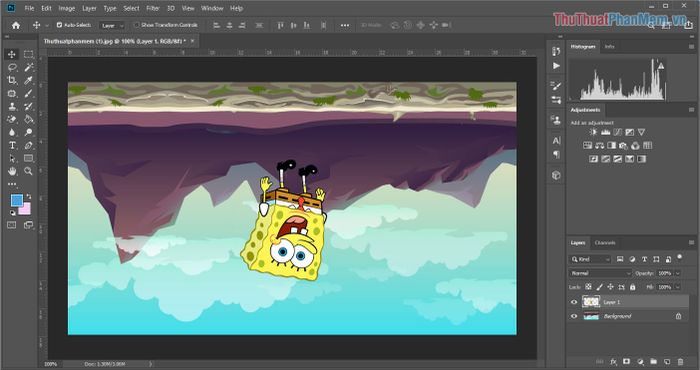This screenshot has height=370, width=700.
Task: Toggle lock image pixels brush icon
Action: click(x=600, y=287)
